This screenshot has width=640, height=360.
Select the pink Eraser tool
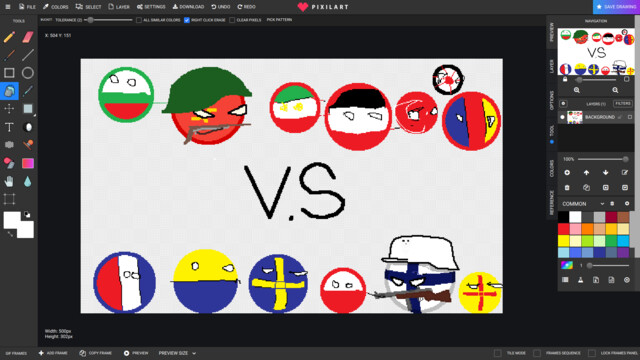tap(28, 37)
